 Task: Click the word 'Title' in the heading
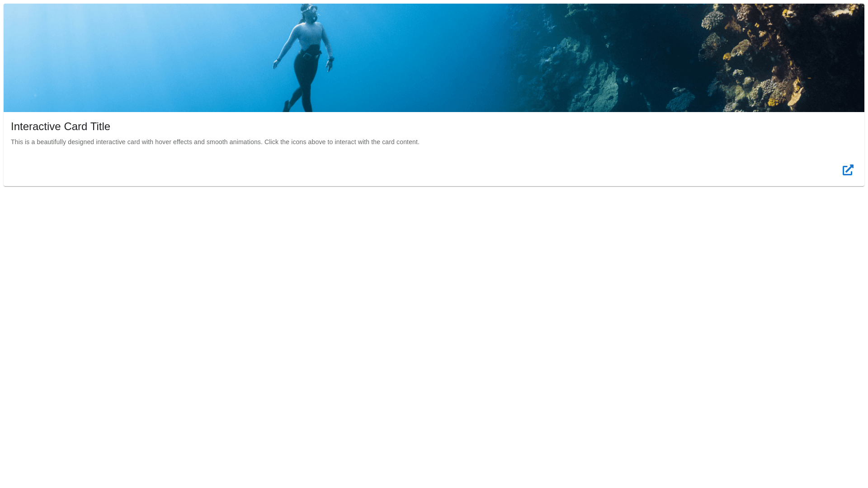pos(100,127)
